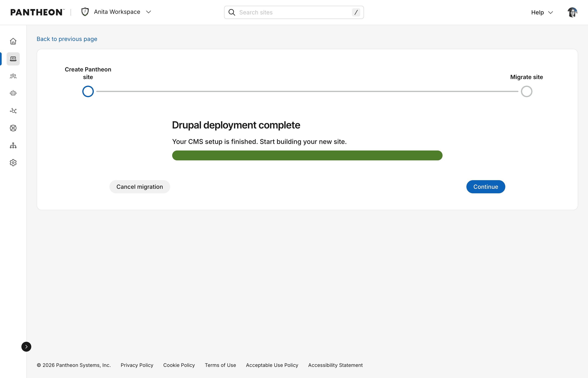The image size is (588, 378).
Task: Click the molecule network icon in sidebar
Action: [13, 111]
